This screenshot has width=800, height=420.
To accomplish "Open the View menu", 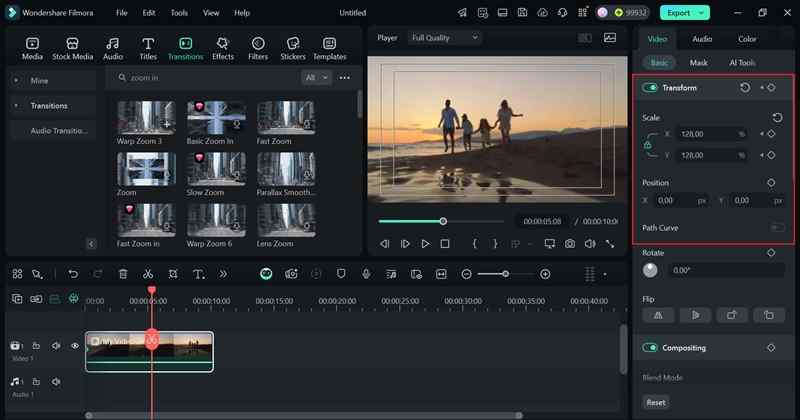I will point(211,13).
